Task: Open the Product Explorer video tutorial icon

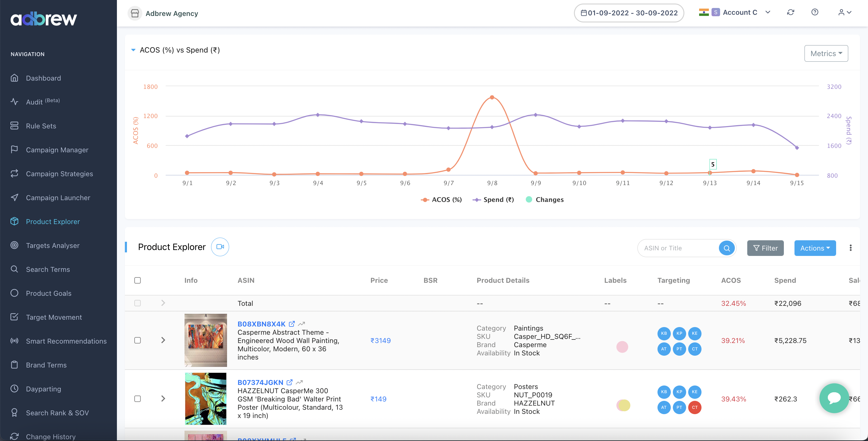Action: (x=220, y=247)
